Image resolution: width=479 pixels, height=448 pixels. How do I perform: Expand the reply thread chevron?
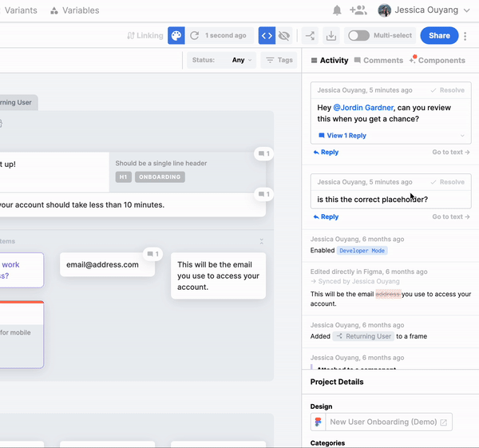[x=462, y=136]
